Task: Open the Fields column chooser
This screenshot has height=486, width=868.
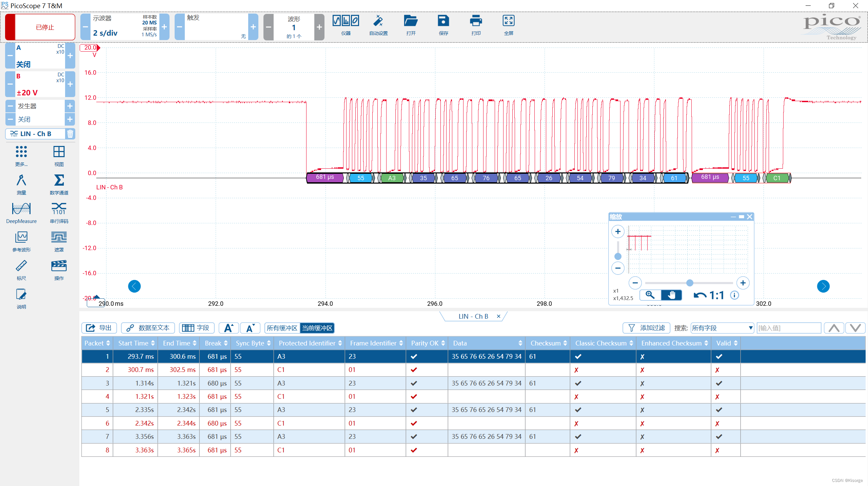Action: click(196, 328)
